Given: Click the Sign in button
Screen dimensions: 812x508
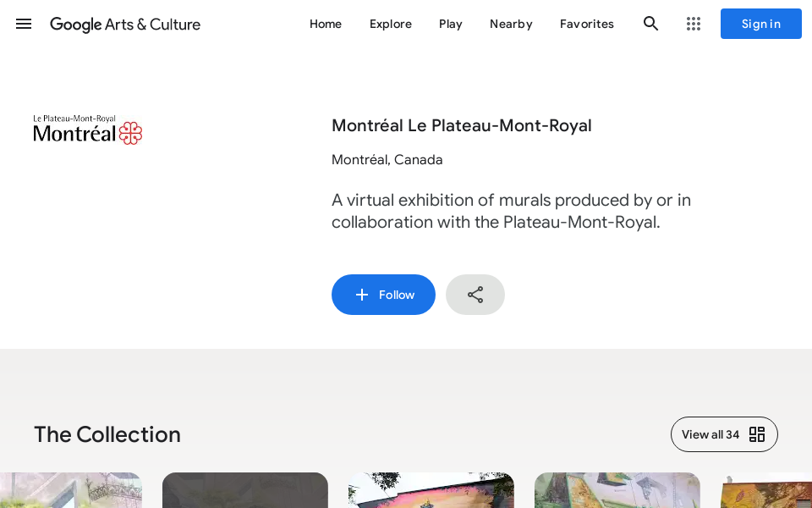Looking at the screenshot, I should click(760, 24).
